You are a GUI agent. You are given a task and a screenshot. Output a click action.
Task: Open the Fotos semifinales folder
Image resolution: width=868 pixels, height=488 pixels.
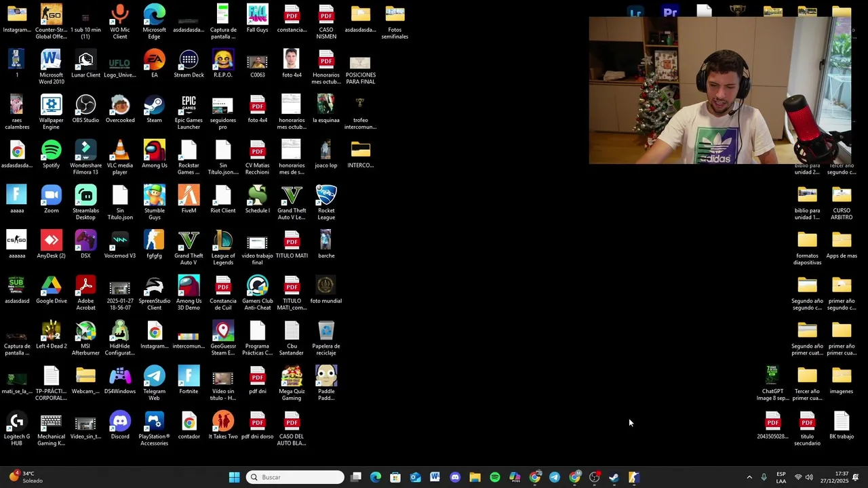coord(395,22)
